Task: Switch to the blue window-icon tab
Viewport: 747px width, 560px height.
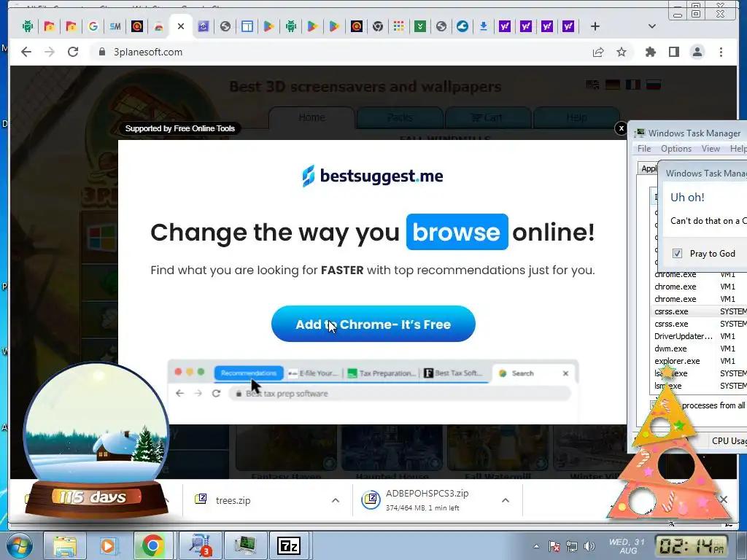Action: 247,26
